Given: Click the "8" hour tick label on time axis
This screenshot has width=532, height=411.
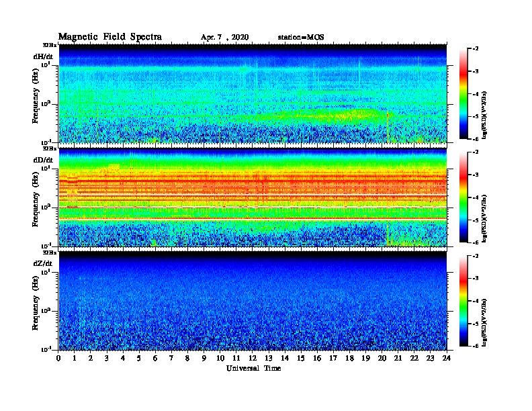Looking at the screenshot, I should pos(187,358).
